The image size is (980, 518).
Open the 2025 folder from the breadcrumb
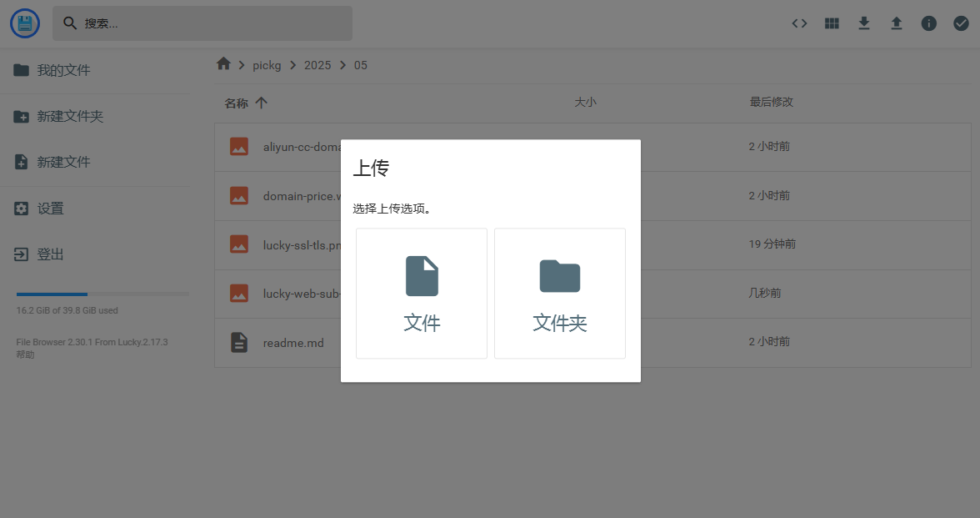pos(317,64)
